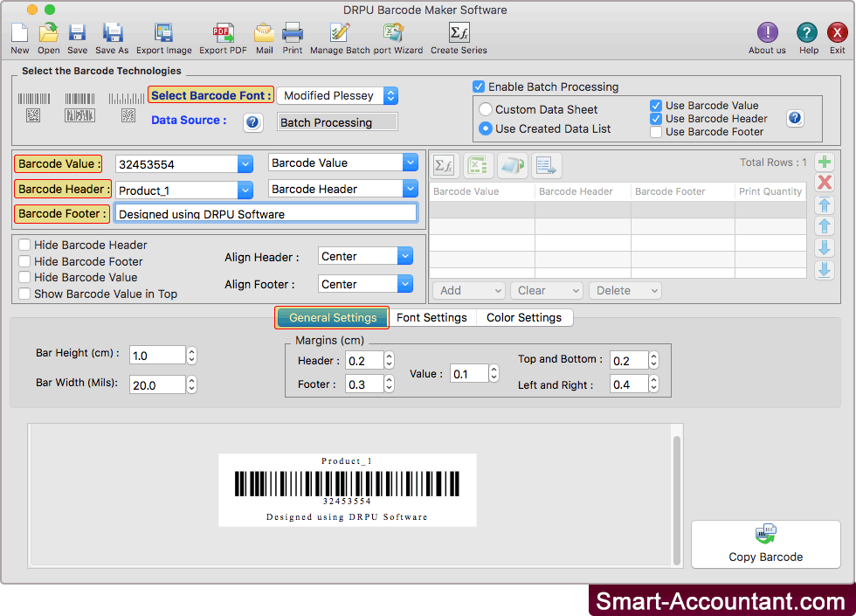Select the Custom Data Sheet option
The image size is (856, 616).
[486, 109]
